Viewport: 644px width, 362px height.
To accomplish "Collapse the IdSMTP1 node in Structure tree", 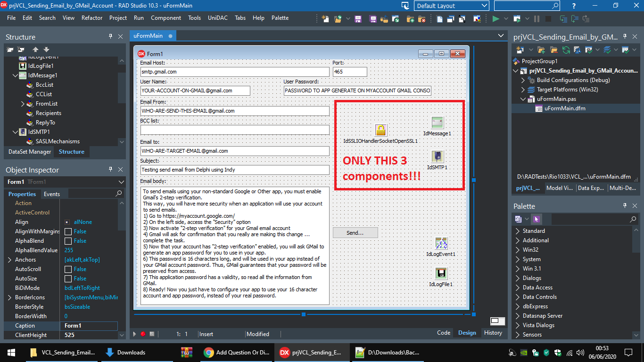I will coord(15,132).
